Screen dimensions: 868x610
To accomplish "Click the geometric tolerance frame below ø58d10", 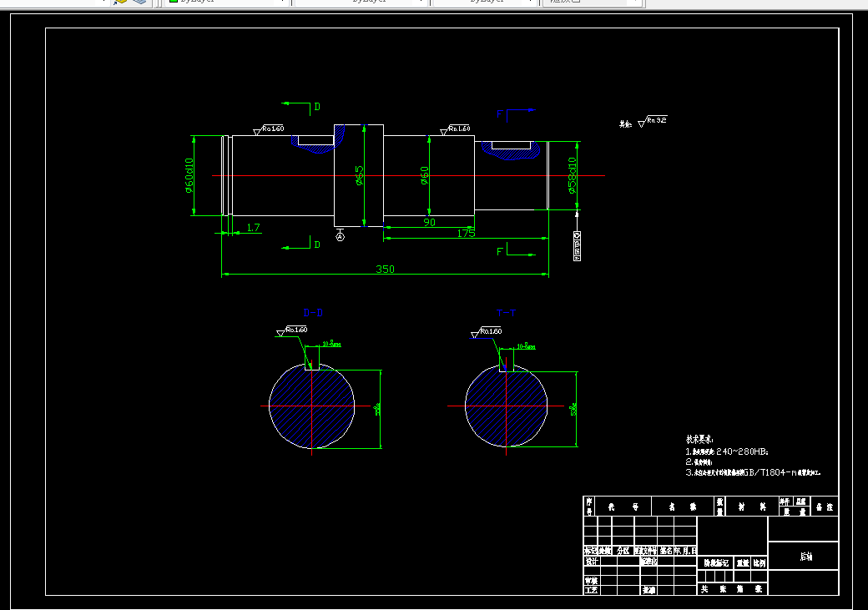I will pyautogui.click(x=577, y=246).
